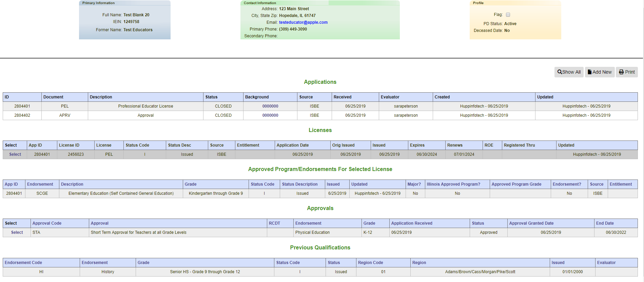Click Elementary Education (Self Contained General Education)
This screenshot has height=282, width=644.
click(121, 193)
